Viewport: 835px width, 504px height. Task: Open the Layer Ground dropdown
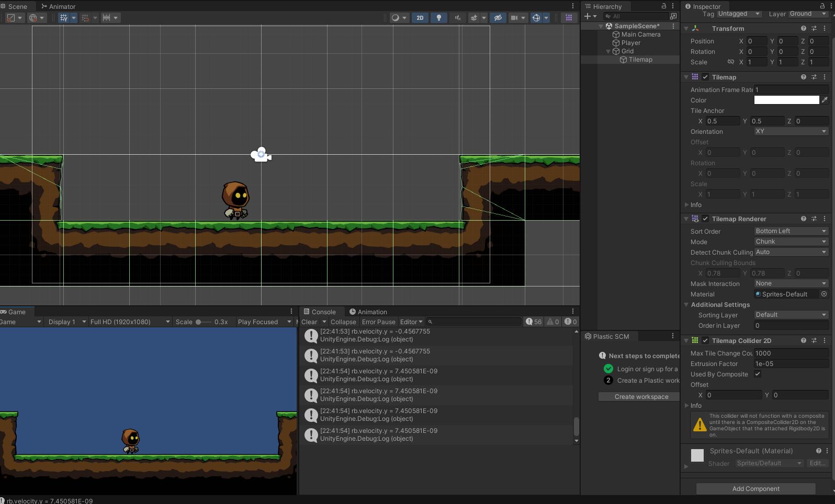click(x=809, y=14)
